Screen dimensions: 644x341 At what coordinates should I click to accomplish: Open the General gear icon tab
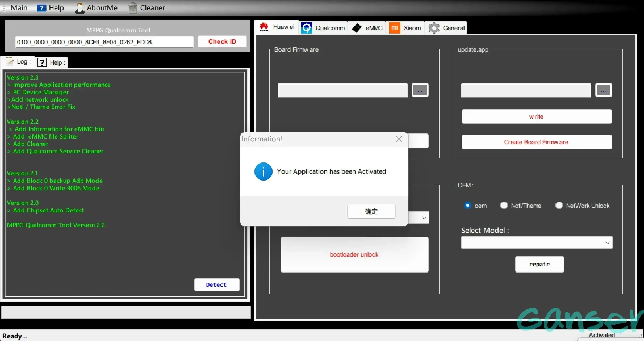coord(434,28)
